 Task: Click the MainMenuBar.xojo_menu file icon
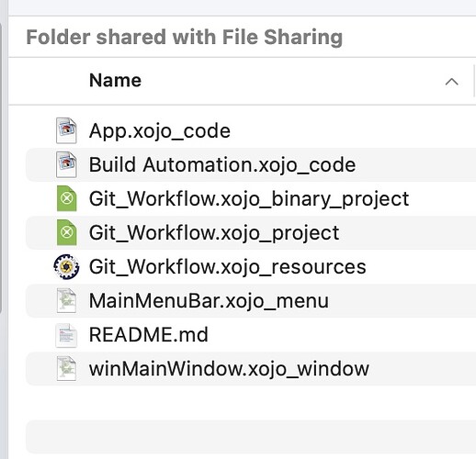click(x=66, y=300)
